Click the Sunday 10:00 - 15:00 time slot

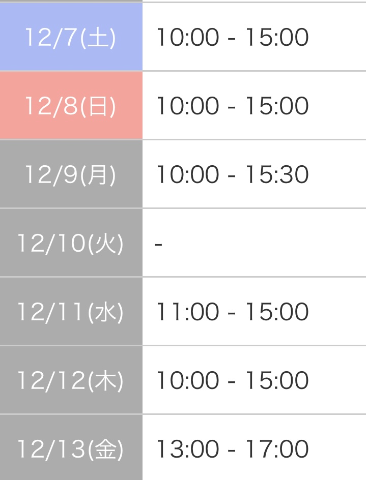(x=232, y=105)
